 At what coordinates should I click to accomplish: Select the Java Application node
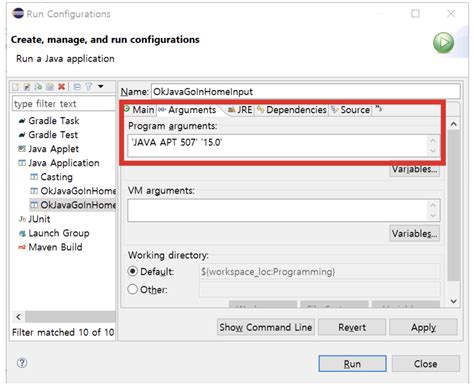point(64,163)
